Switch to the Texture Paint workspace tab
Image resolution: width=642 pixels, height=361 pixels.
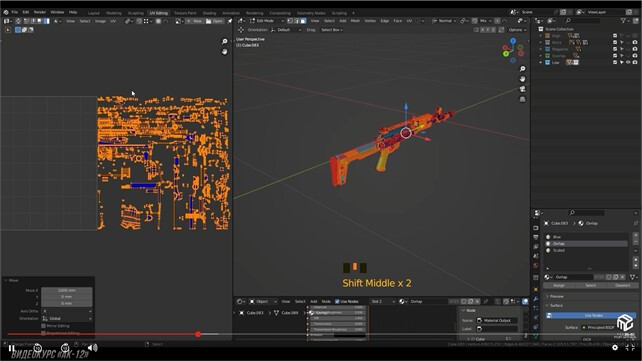click(185, 13)
